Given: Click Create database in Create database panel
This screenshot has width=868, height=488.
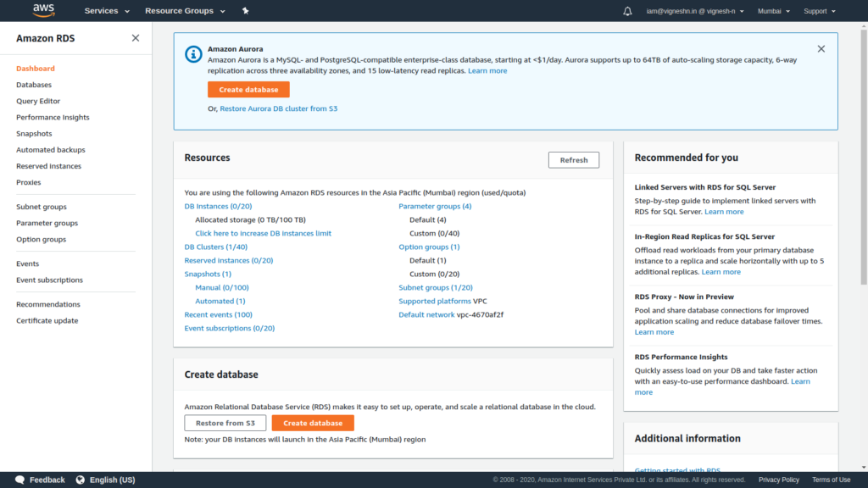Looking at the screenshot, I should coord(313,423).
